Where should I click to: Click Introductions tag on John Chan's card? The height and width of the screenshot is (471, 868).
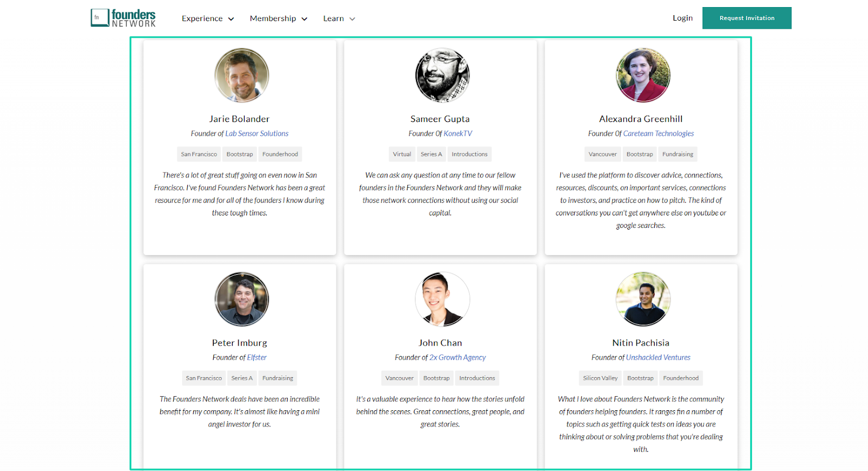coord(477,378)
